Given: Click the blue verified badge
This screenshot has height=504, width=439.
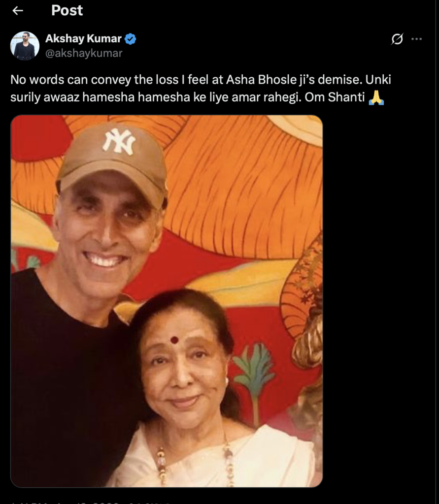Looking at the screenshot, I should coord(131,39).
